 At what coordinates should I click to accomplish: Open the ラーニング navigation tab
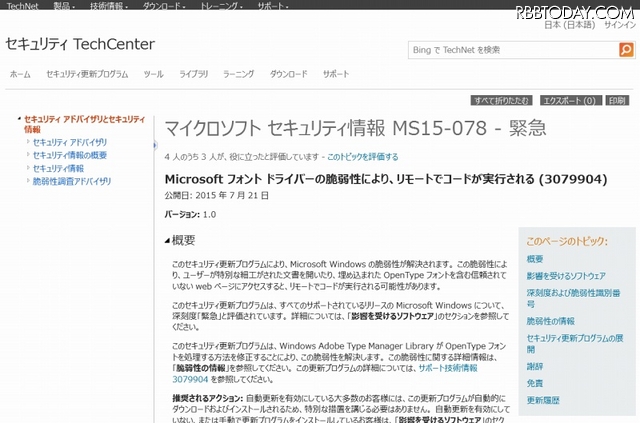tap(238, 74)
